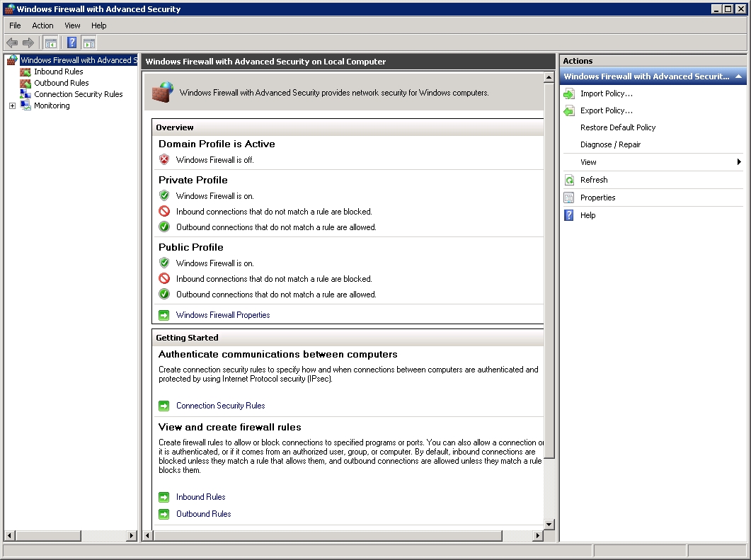
Task: Follow the Outbound Rules link in Getting Started
Action: click(204, 513)
